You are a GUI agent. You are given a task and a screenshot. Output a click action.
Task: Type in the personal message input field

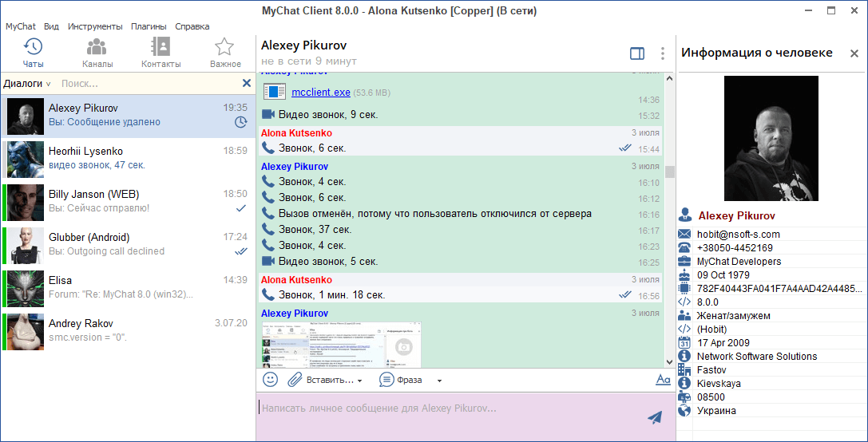(447, 408)
